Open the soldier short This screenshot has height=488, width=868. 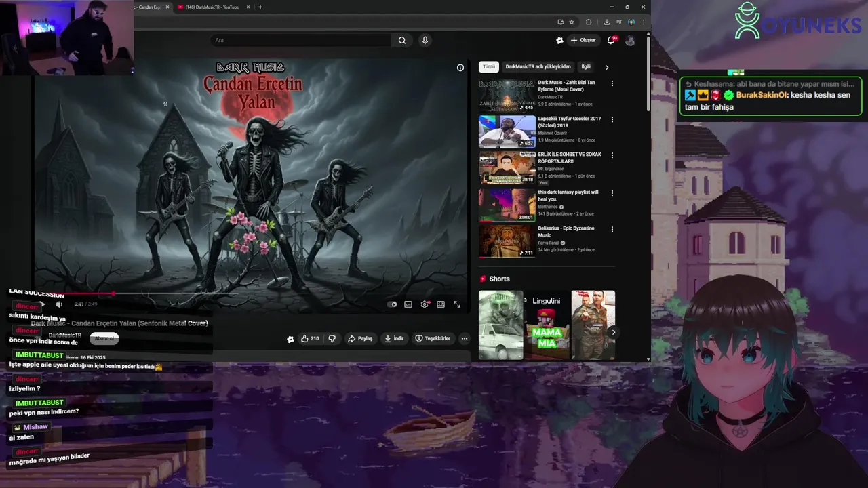tap(593, 325)
